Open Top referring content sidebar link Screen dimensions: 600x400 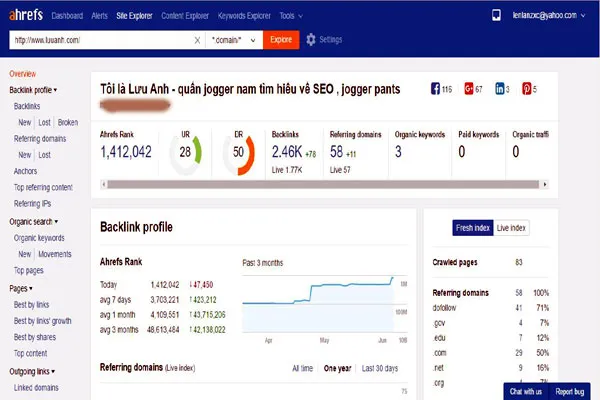(43, 187)
